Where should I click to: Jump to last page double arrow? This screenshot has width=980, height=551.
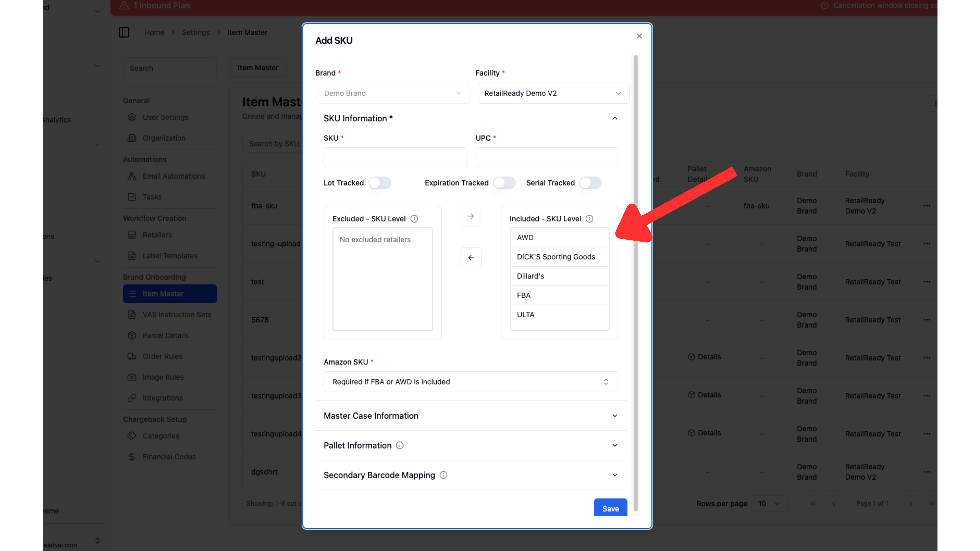(931, 504)
